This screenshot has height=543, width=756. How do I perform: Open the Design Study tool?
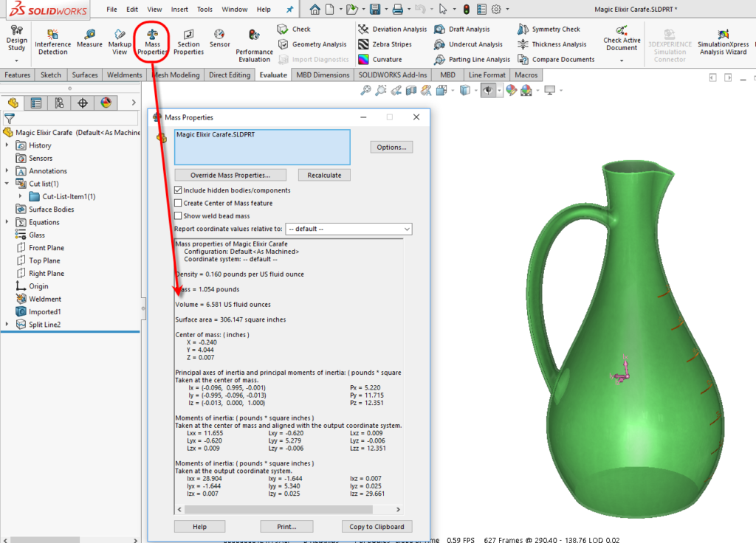click(17, 38)
